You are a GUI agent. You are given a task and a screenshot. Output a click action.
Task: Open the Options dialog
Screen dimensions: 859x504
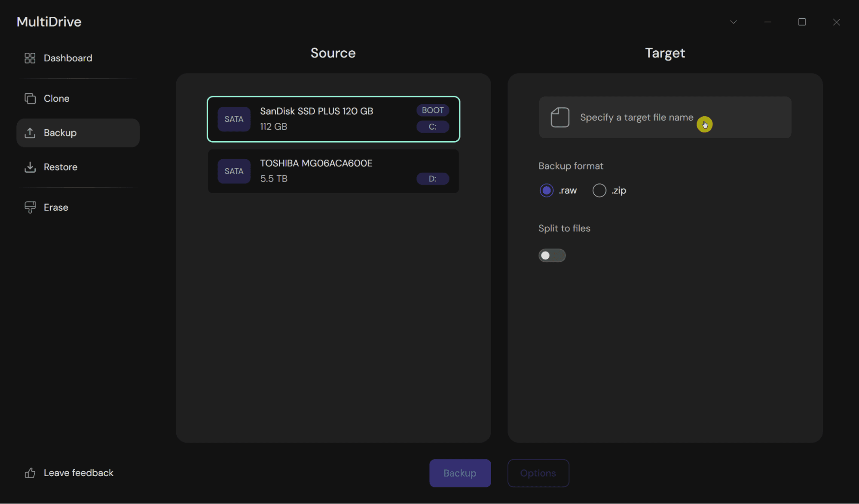(x=538, y=473)
